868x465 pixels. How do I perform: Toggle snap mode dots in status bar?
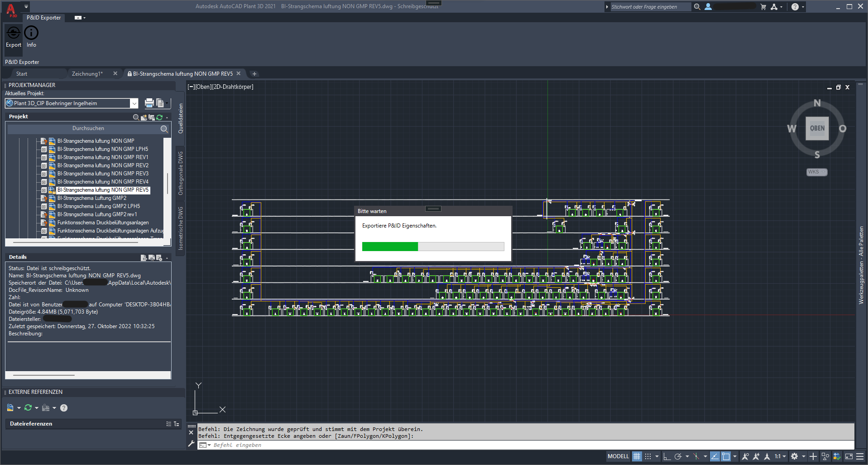pyautogui.click(x=648, y=456)
